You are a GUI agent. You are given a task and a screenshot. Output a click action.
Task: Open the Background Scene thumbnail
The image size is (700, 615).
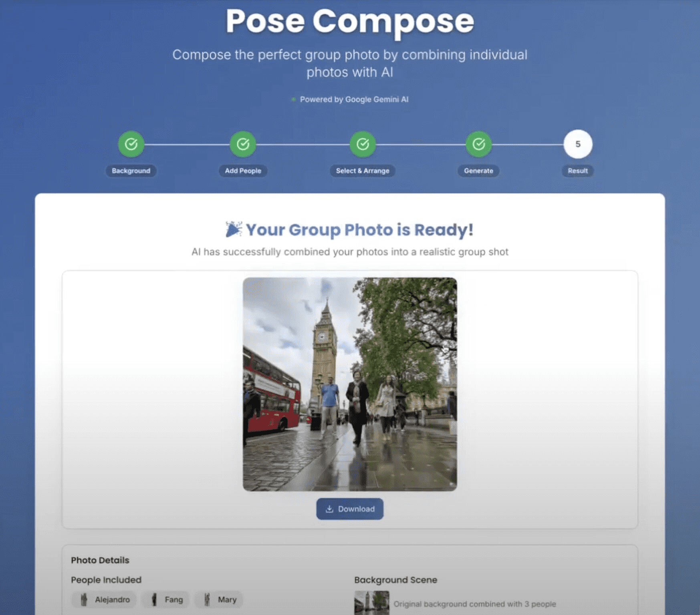(x=371, y=603)
